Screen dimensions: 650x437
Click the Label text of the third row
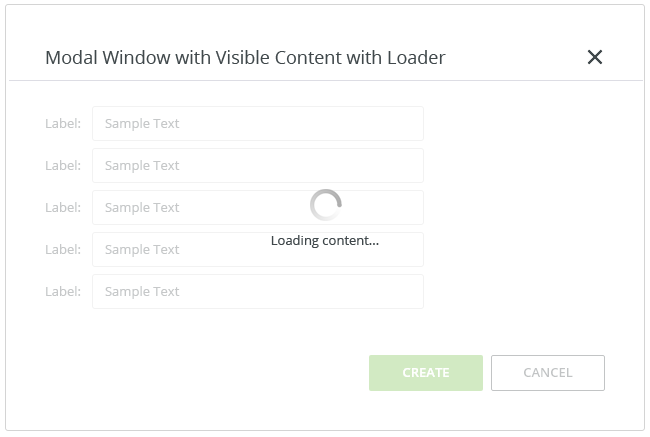(63, 207)
